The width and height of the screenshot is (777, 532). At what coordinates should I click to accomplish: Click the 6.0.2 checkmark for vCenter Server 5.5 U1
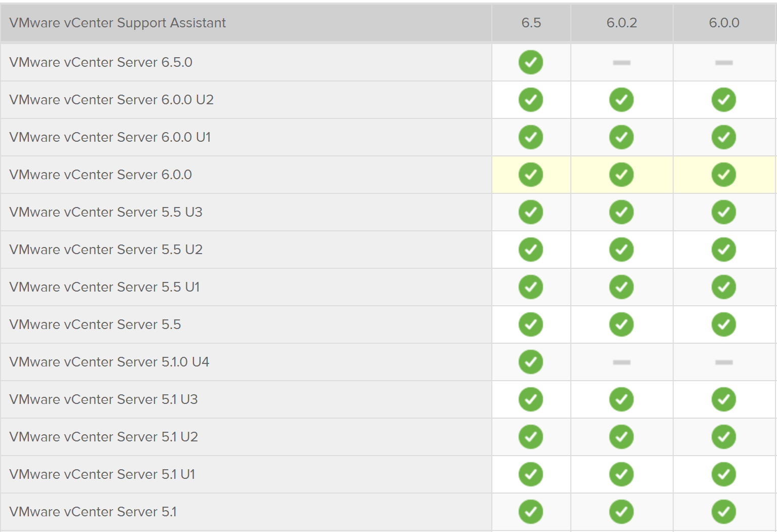pos(621,287)
